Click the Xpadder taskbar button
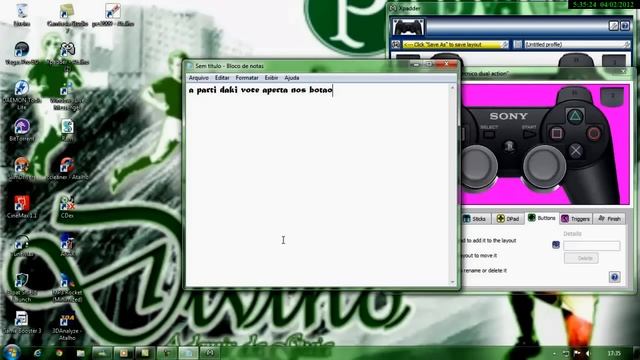This screenshot has height=360, width=640. click(209, 353)
